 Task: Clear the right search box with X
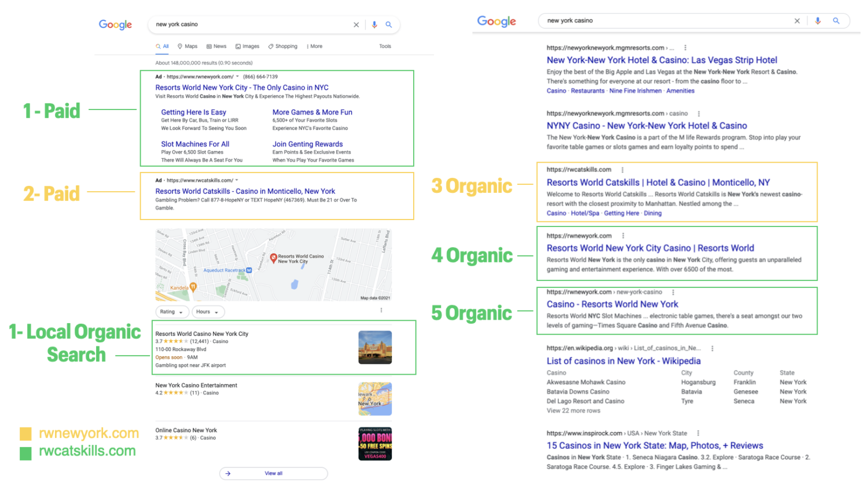coord(797,21)
